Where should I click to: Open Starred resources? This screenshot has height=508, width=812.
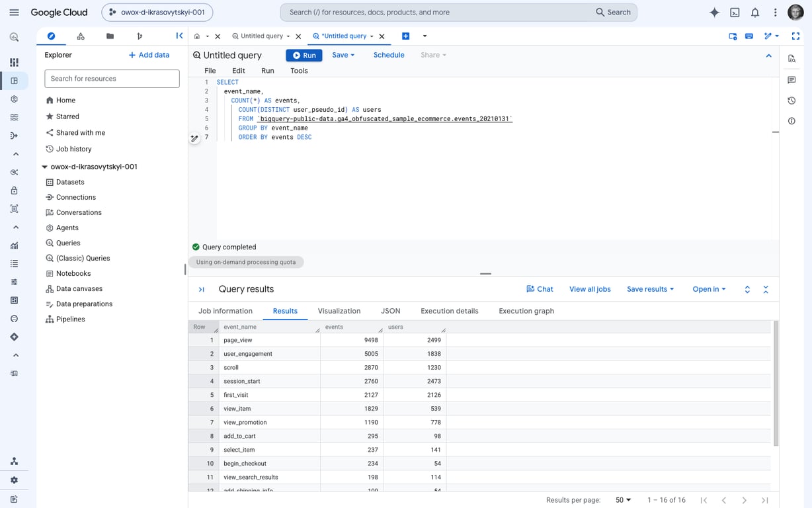click(62, 116)
